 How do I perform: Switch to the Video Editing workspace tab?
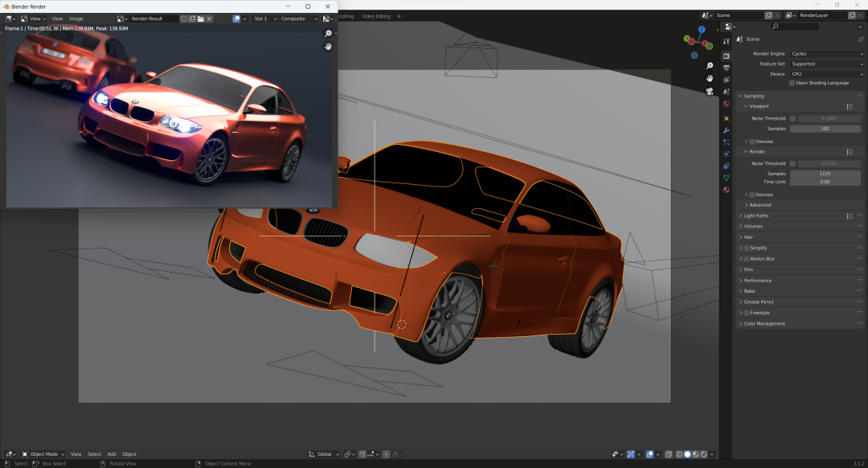point(376,16)
